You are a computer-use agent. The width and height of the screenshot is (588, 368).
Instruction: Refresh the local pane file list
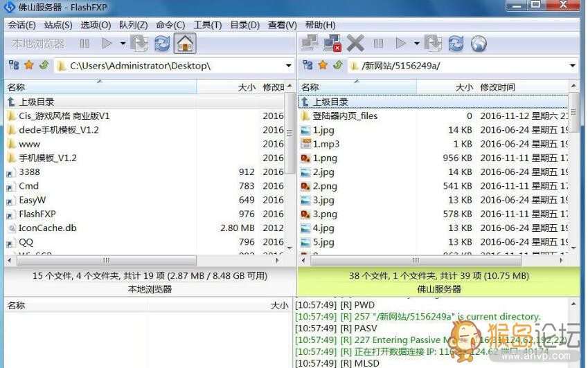162,44
